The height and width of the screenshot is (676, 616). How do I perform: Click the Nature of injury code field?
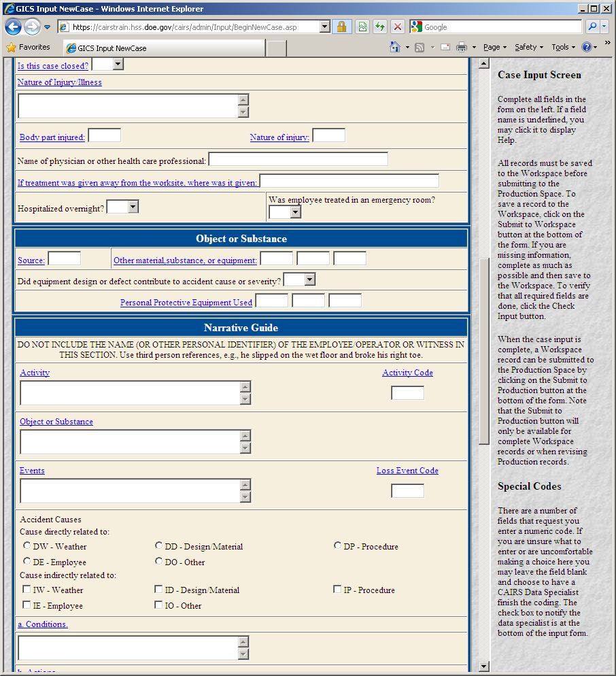pyautogui.click(x=328, y=135)
